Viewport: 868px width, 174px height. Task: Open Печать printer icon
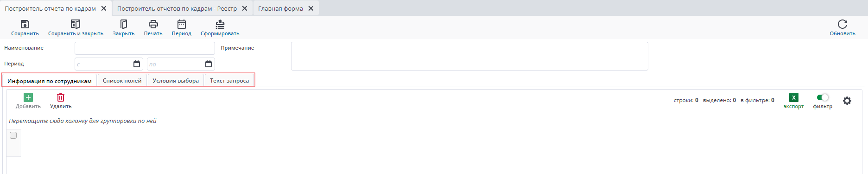tap(153, 24)
